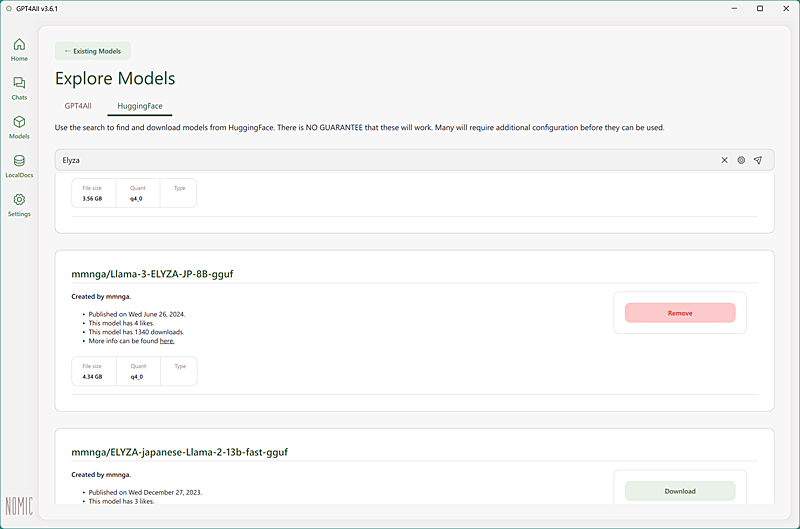Screen dimensions: 800x529
Task: Switch to the GPT4All tab
Action: 80,105
